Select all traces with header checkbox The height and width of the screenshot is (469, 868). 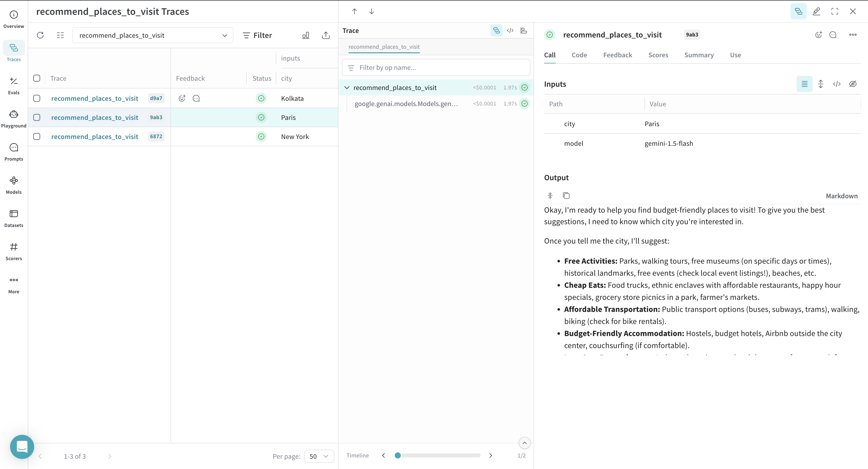[x=37, y=78]
